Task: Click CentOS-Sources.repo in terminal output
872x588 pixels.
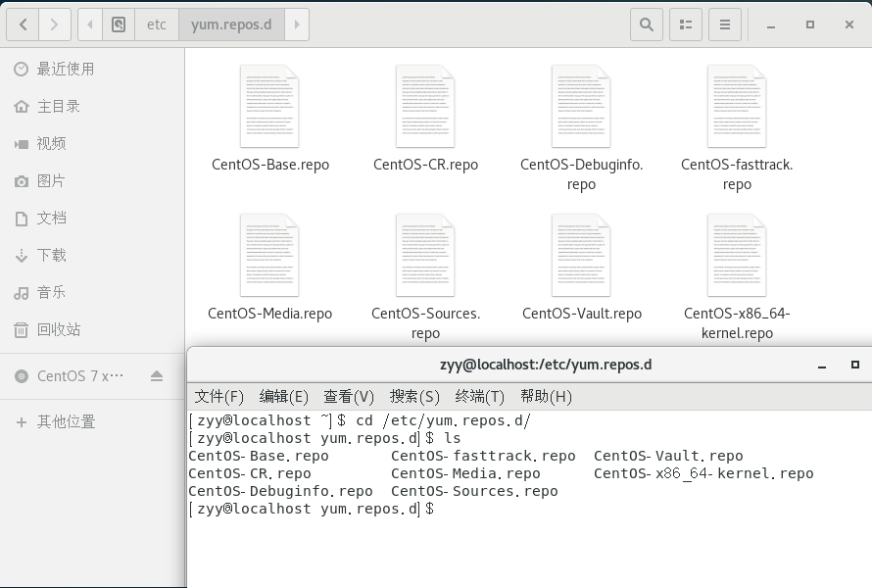Action: click(474, 492)
